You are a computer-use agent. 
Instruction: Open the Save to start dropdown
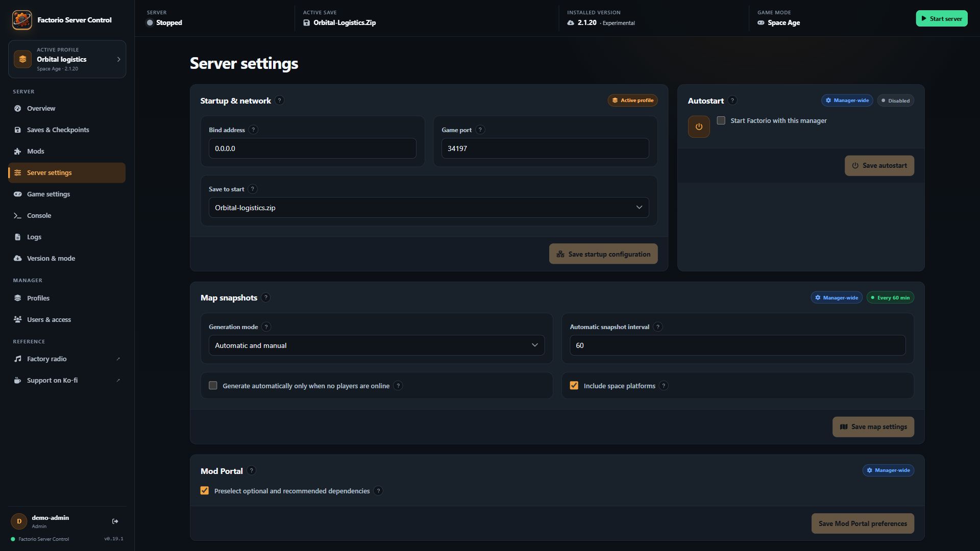coord(429,208)
